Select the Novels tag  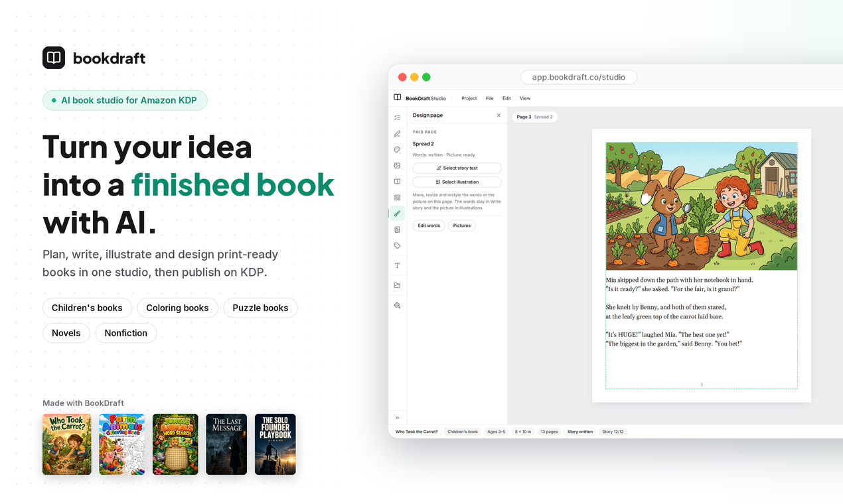tap(66, 333)
